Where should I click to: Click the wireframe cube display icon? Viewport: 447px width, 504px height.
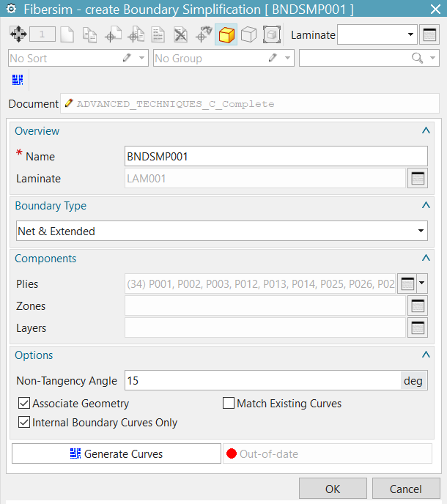coord(249,34)
